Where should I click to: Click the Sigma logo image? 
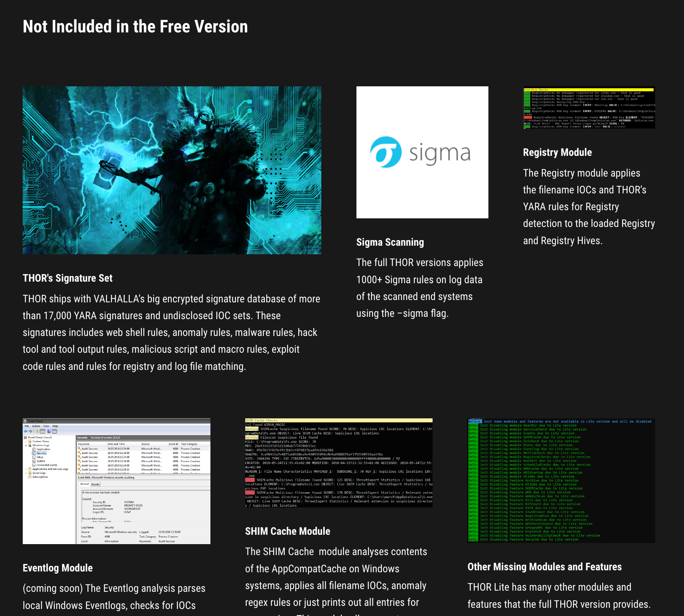coord(422,152)
